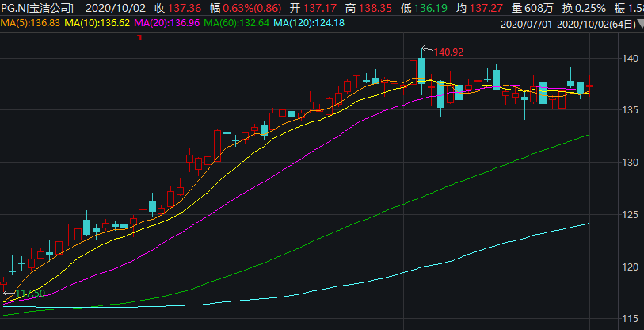The image size is (644, 330).
Task: Click the 117.50 low price marker
Action: [30, 294]
